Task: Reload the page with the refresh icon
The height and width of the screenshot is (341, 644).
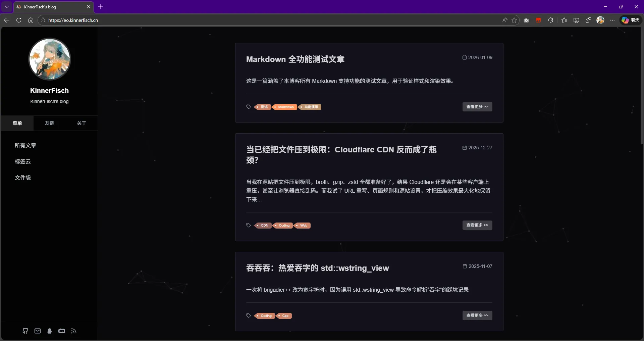Action: click(19, 20)
